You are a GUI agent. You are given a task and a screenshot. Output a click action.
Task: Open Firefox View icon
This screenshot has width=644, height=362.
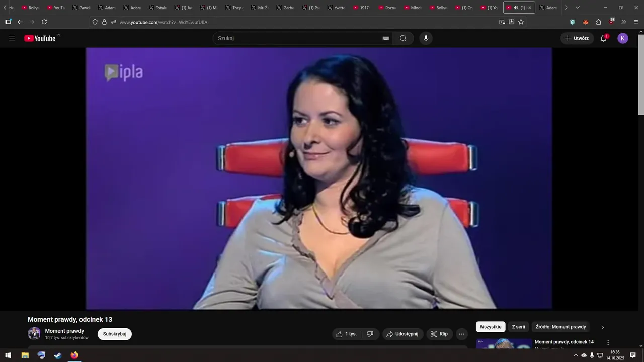click(8, 22)
